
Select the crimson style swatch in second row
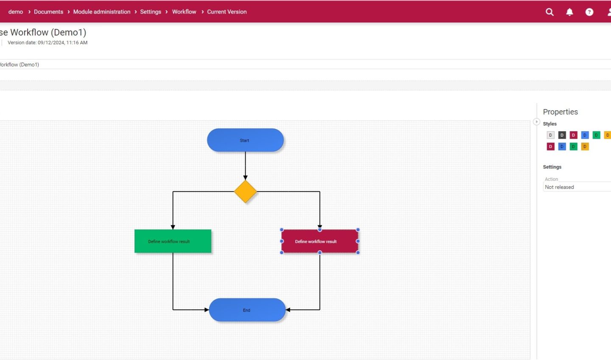point(550,146)
